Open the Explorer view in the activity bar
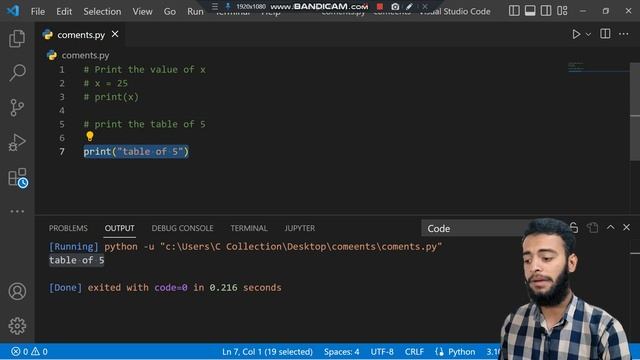 coord(17,38)
